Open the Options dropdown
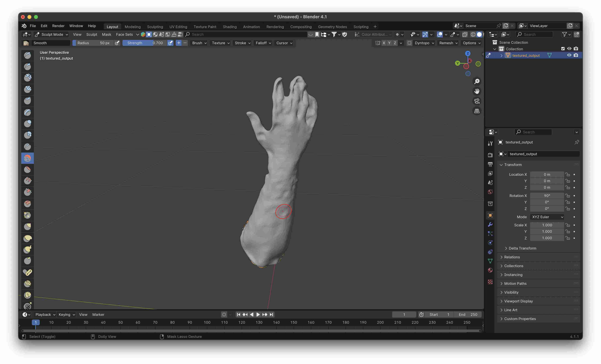This screenshot has width=601, height=364. point(471,43)
